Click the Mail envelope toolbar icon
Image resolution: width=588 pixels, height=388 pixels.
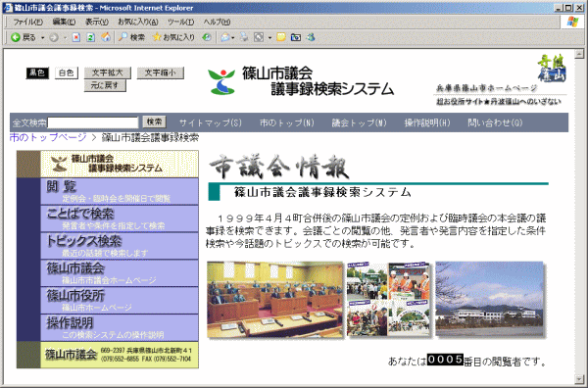point(225,37)
